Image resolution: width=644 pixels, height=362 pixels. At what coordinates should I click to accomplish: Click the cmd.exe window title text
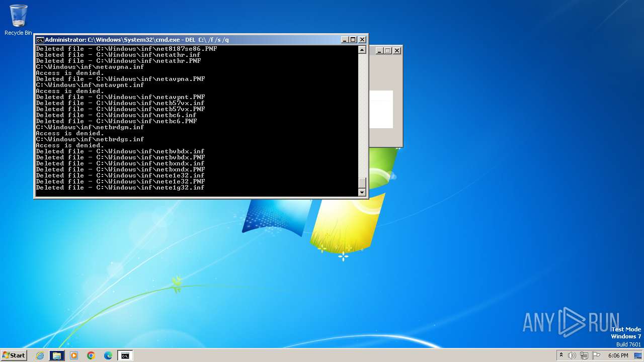[x=137, y=40]
